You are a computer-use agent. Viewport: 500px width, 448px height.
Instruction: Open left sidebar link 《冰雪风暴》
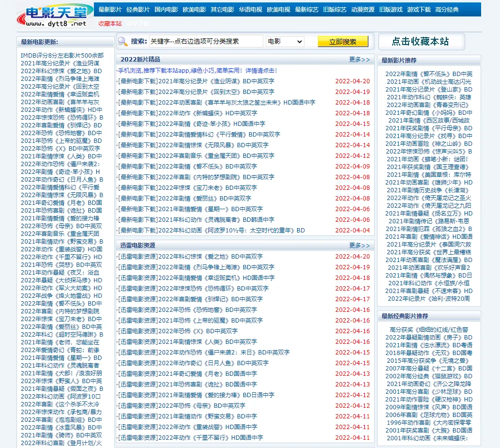(61, 428)
